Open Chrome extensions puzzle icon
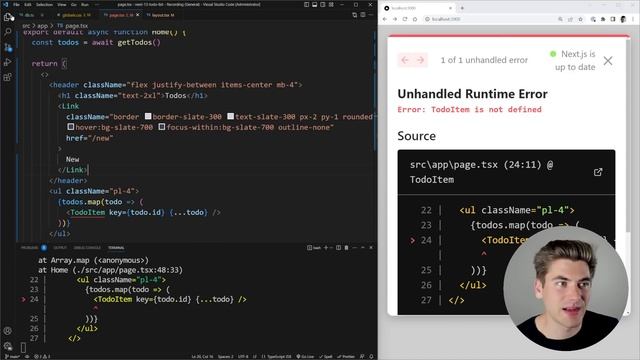 [x=603, y=19]
